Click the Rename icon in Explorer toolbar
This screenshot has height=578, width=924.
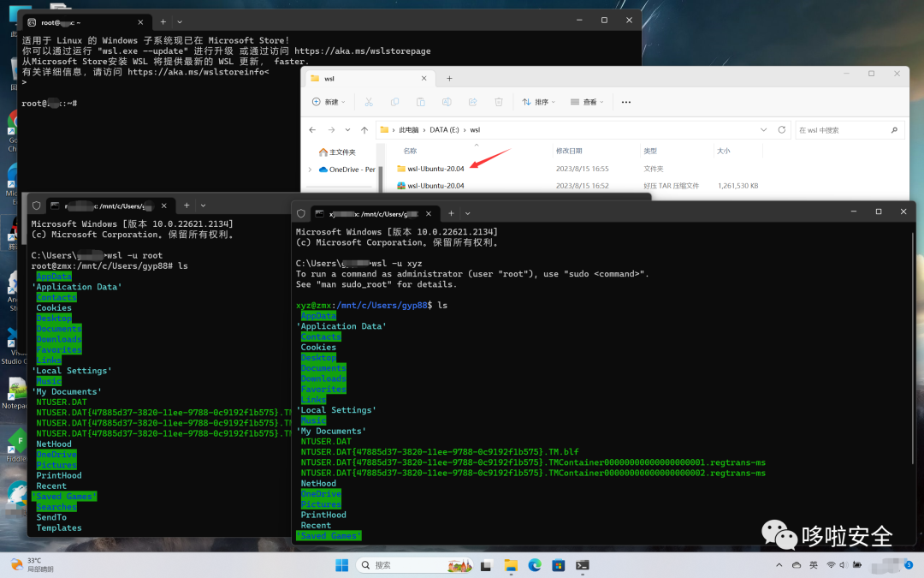point(447,102)
